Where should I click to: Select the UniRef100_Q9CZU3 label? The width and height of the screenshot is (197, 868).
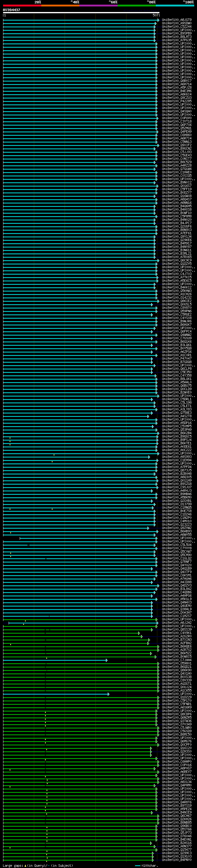click(177, 98)
